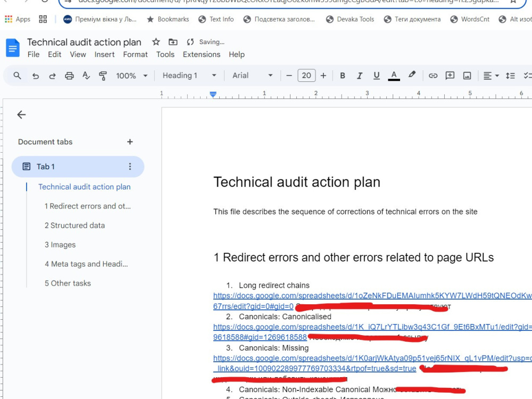This screenshot has height=399, width=532.
Task: Toggle underline formatting
Action: [x=376, y=76]
